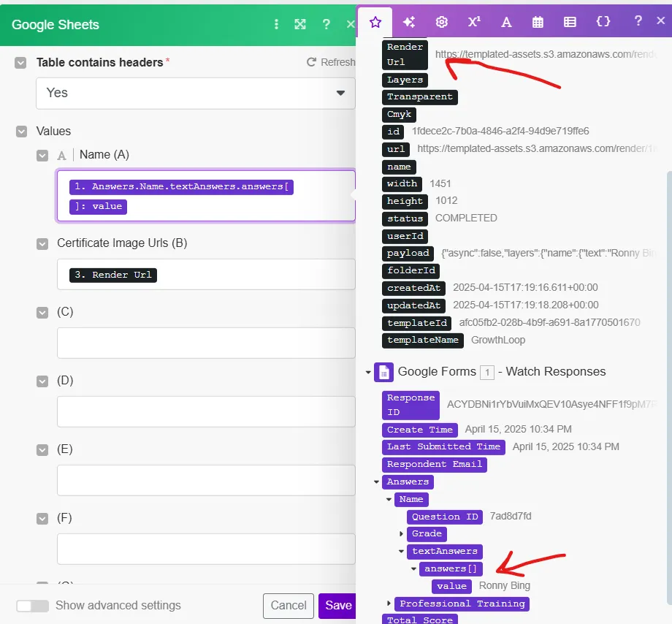The height and width of the screenshot is (624, 672).
Task: Collapse the answers[] tree node
Action: point(413,569)
